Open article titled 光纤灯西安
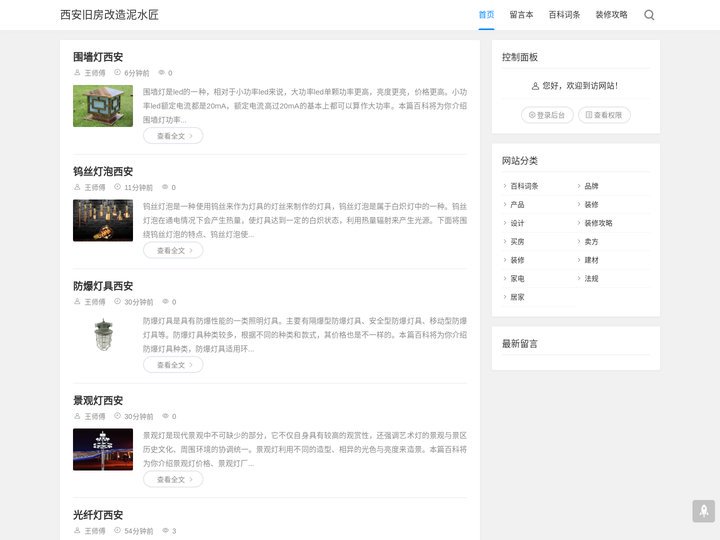This screenshot has width=720, height=540. tap(98, 515)
